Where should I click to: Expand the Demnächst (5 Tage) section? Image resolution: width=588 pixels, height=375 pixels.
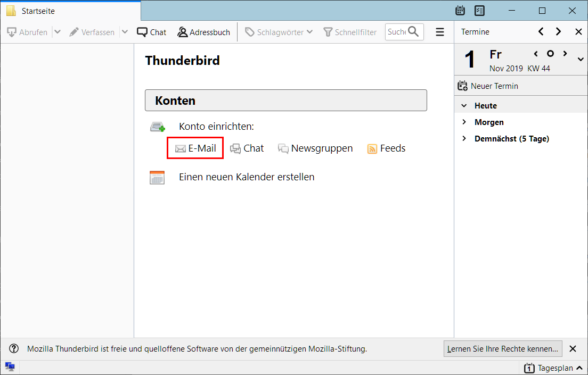point(464,139)
